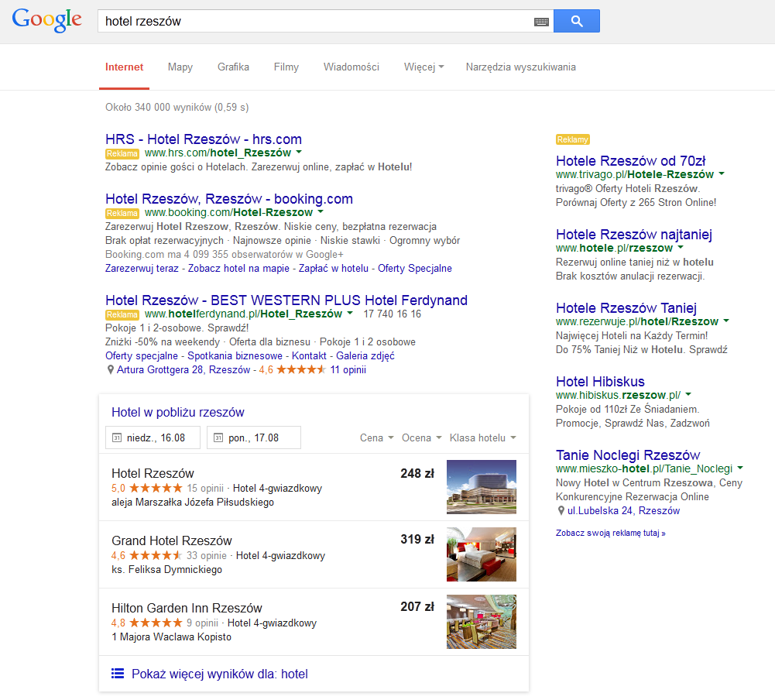Viewport: 775px width, 700px height.
Task: Click the Reklama badge on the Hotel Ferdynand ad
Action: [x=122, y=314]
